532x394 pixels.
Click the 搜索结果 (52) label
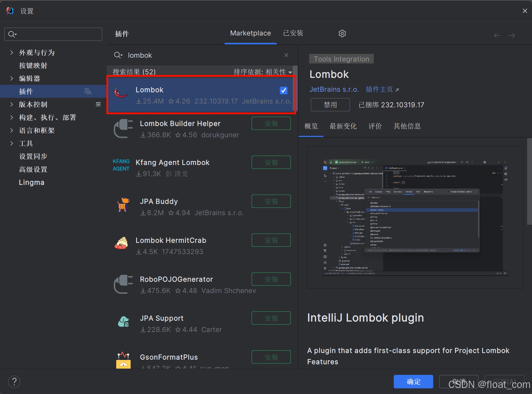(134, 72)
